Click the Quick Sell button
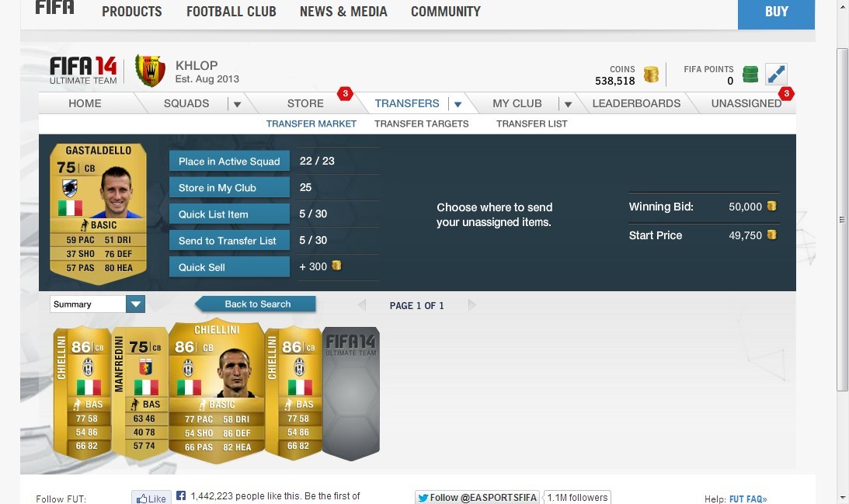Image resolution: width=849 pixels, height=504 pixels. coord(230,267)
